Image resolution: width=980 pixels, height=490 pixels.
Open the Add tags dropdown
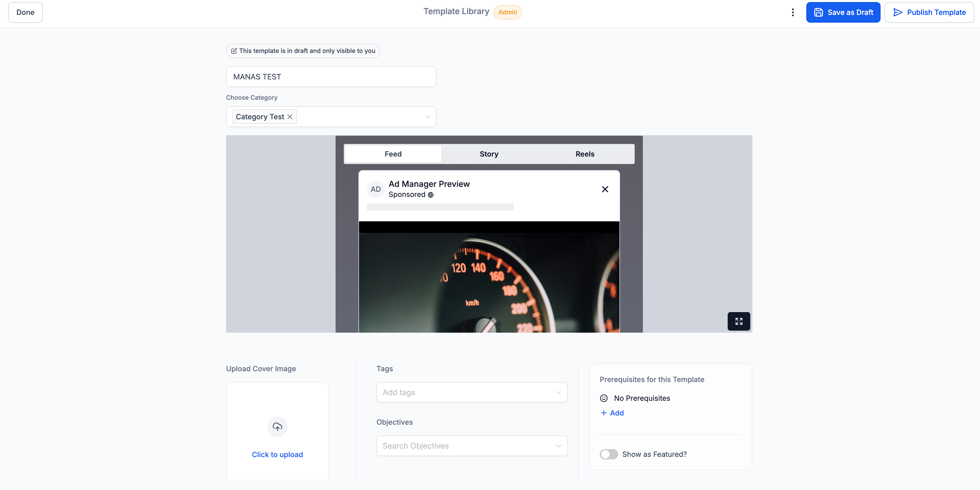pyautogui.click(x=472, y=392)
